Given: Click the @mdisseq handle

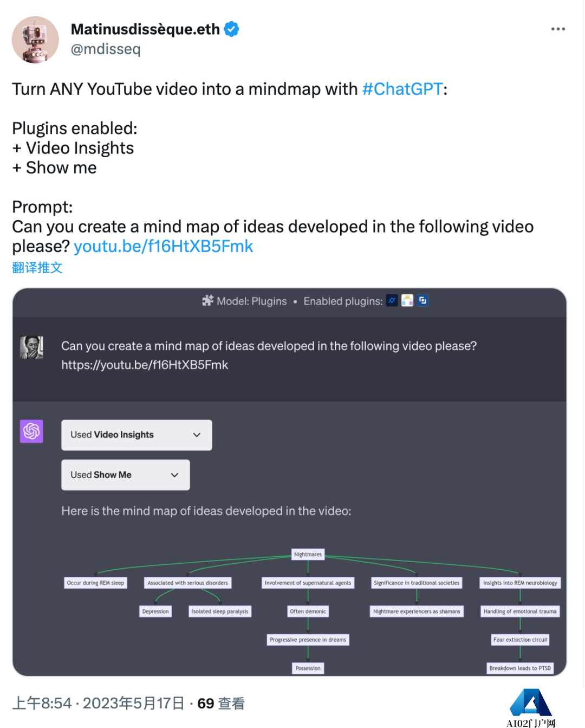Looking at the screenshot, I should click(x=106, y=49).
